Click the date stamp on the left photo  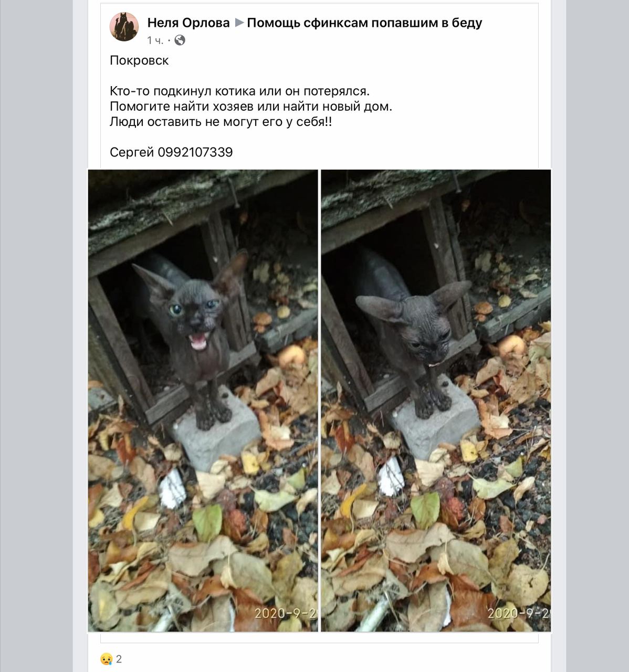[286, 613]
